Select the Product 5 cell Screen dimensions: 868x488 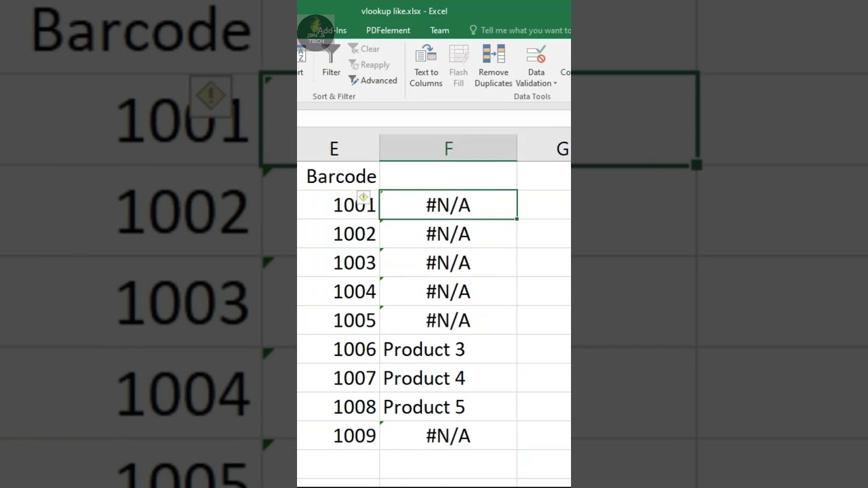tap(448, 407)
